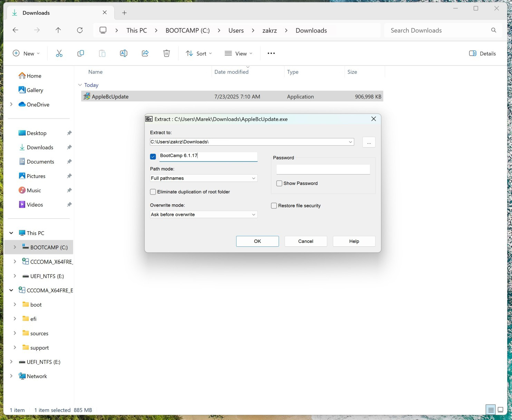Click Users in the address breadcrumb

pyautogui.click(x=236, y=30)
